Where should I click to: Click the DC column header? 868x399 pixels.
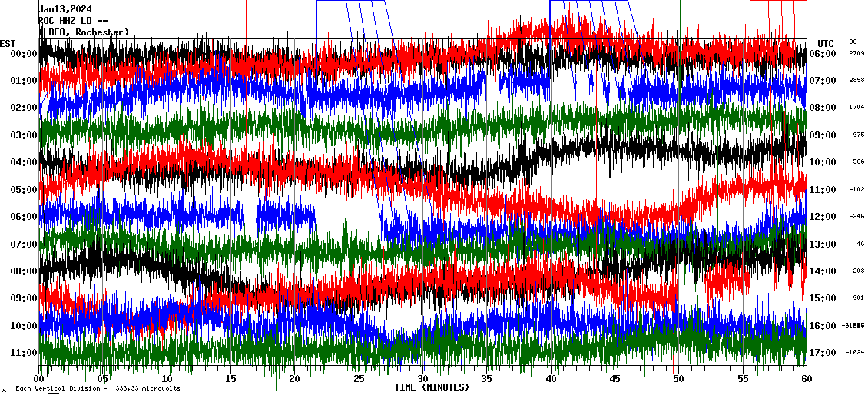pos(853,42)
